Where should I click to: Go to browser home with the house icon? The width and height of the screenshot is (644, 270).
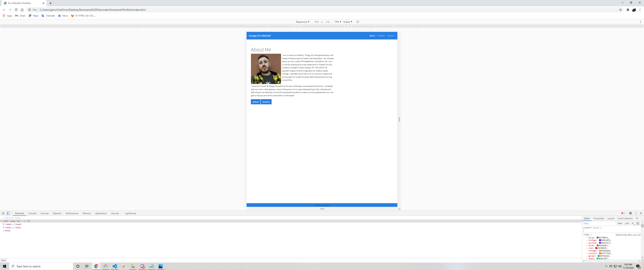pos(22,10)
